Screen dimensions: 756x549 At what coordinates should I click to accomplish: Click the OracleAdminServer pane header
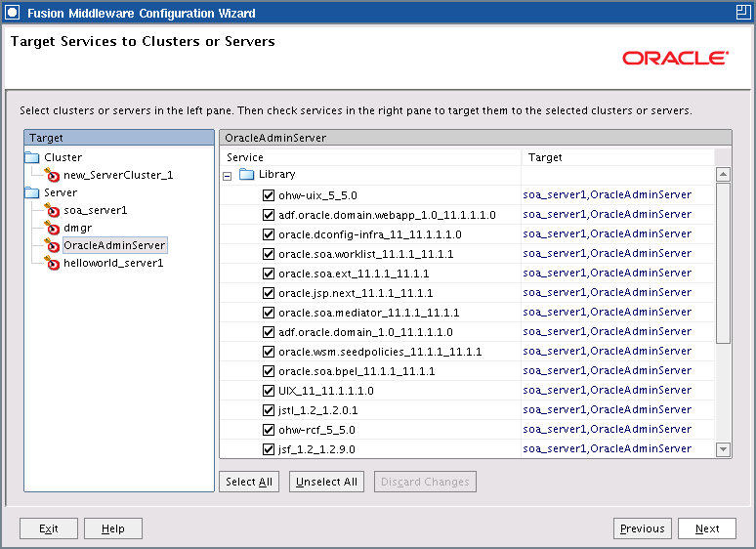tap(476, 138)
